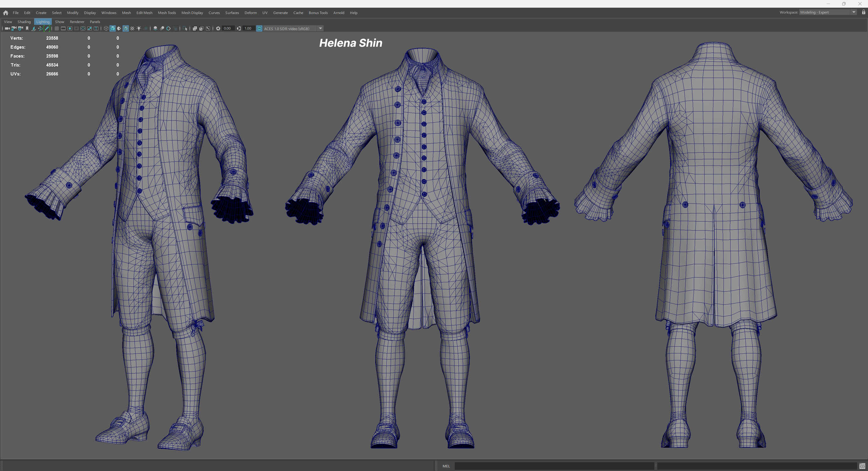Open the Edit Mesh menu
The image size is (868, 471).
[x=144, y=13]
